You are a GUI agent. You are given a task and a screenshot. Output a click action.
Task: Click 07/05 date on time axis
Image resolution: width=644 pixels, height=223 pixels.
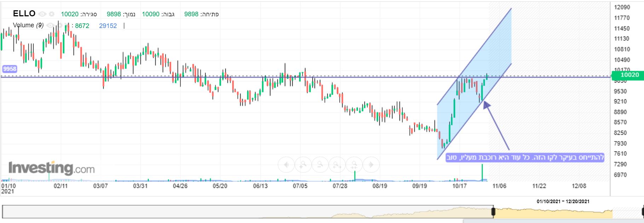tap(300, 186)
